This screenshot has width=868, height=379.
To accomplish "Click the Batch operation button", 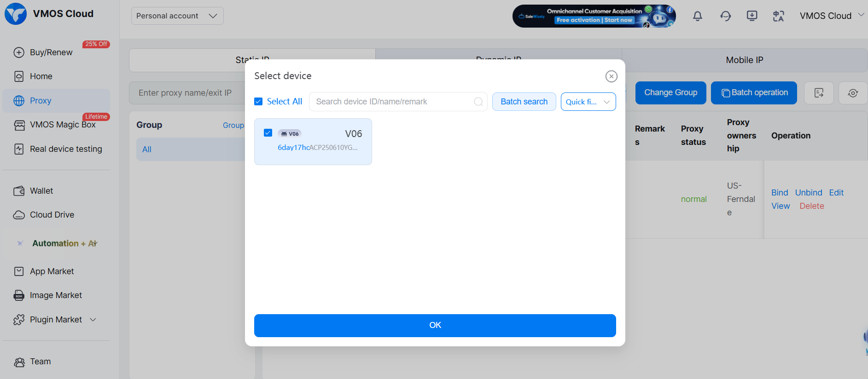I will pyautogui.click(x=754, y=93).
